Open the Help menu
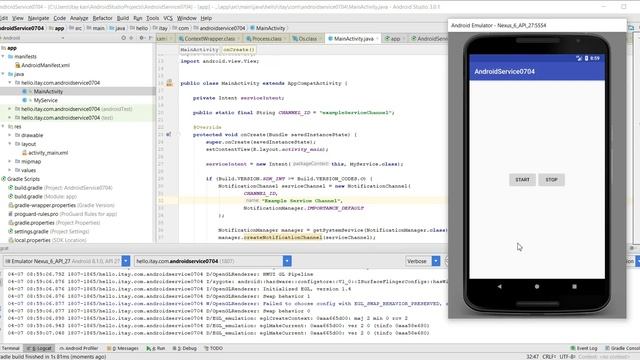This screenshot has width=640, height=360. pyautogui.click(x=206, y=18)
